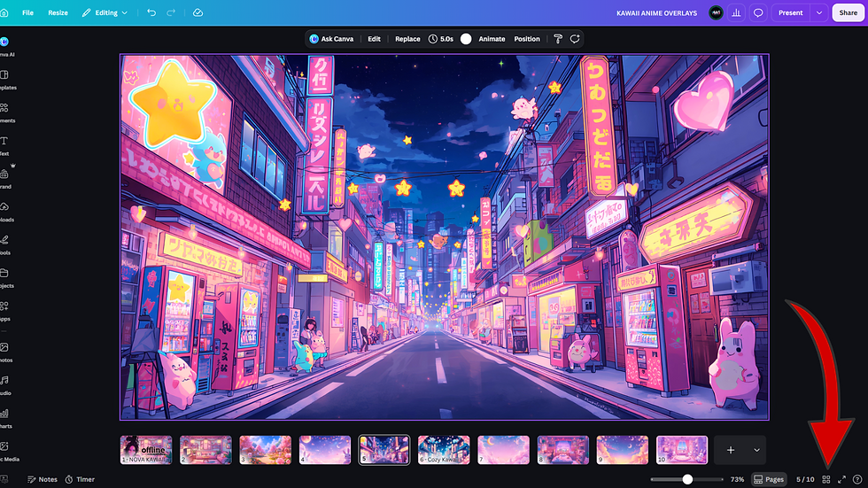Expand the add page options arrow

tap(756, 450)
